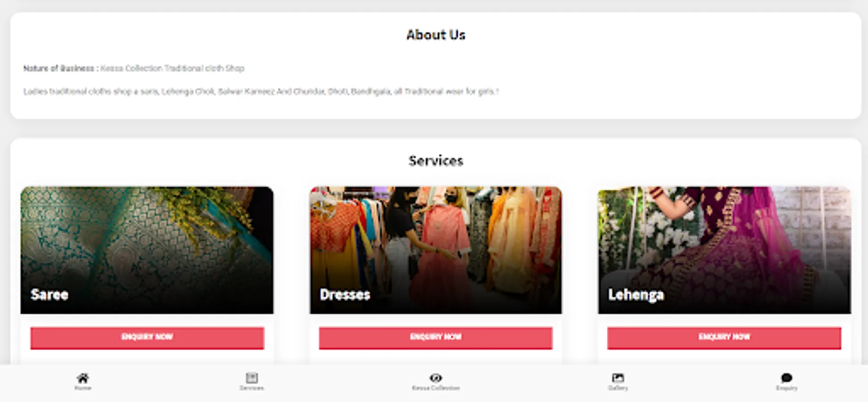
Task: Select the Kessa Collection eye icon
Action: point(436,378)
